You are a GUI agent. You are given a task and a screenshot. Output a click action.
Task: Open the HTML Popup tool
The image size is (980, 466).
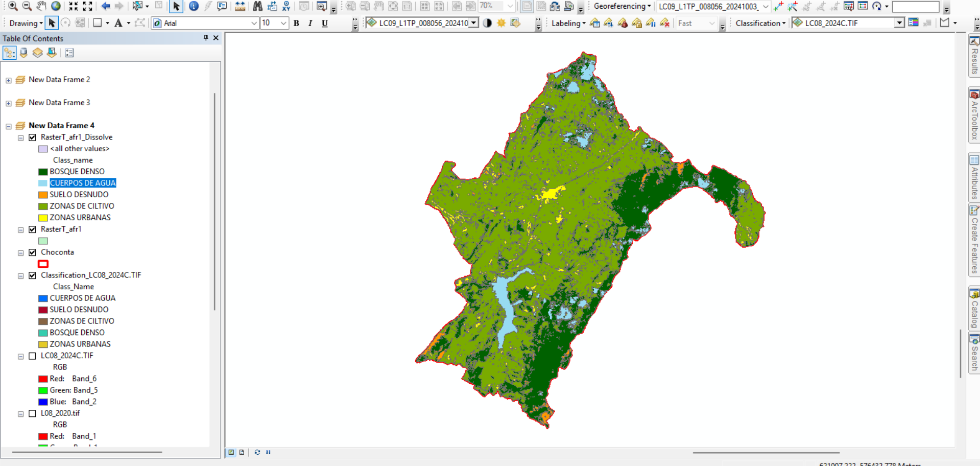tap(222, 6)
